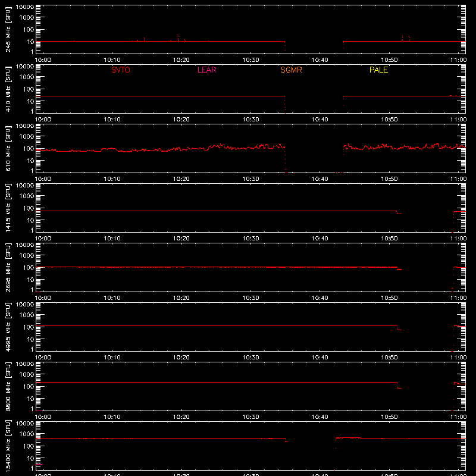Click 11:00 time label below 610 MHz plot
The image size is (476, 476).
coord(458,179)
